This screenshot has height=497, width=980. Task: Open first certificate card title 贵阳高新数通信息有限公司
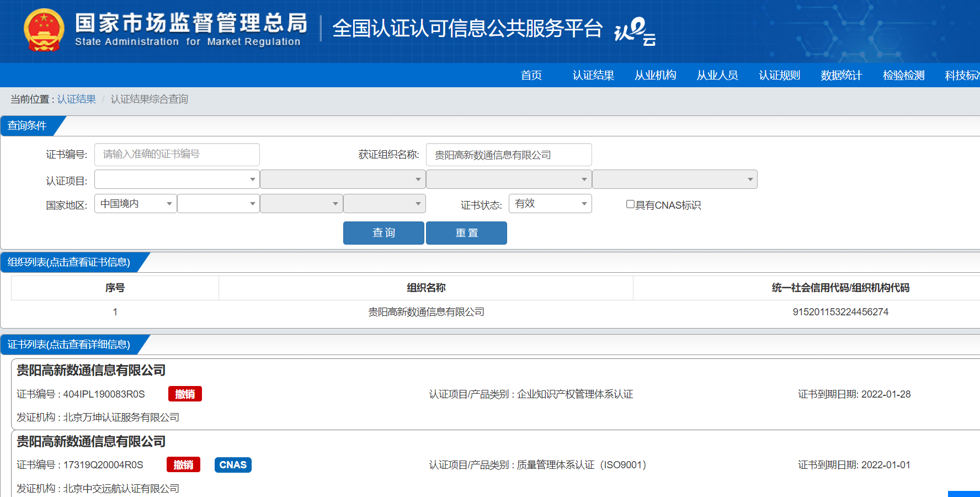(91, 370)
